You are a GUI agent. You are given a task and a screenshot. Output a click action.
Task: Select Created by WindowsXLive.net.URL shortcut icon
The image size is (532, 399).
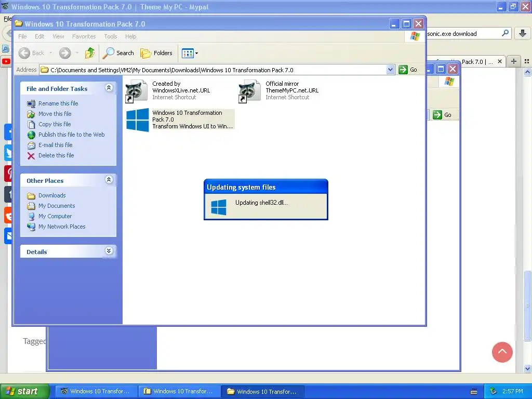(x=137, y=91)
